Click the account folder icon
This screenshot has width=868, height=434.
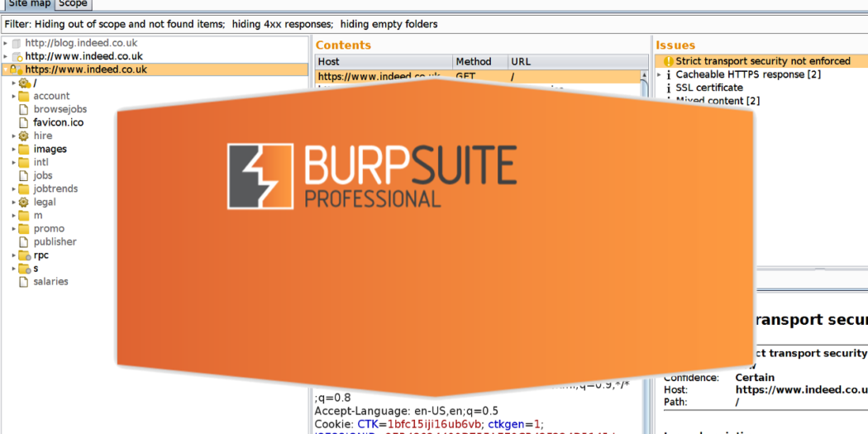point(24,97)
